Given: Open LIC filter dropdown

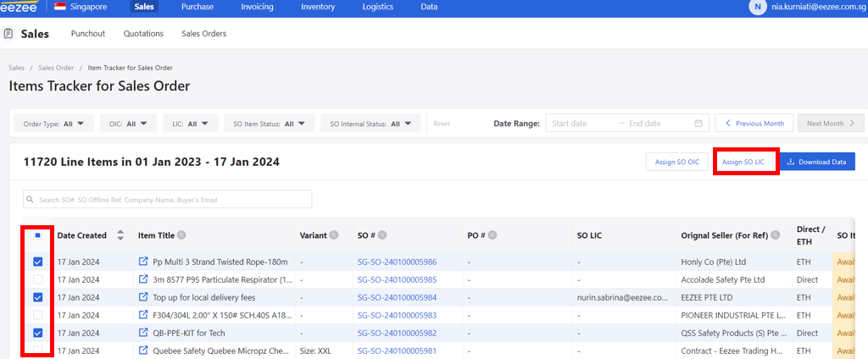Looking at the screenshot, I should point(191,124).
